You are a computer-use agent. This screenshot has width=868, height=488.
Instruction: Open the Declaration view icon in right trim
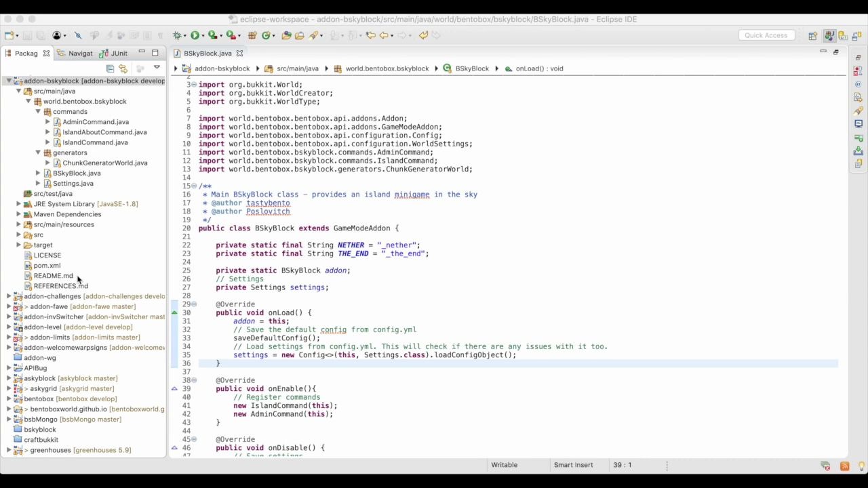858,97
